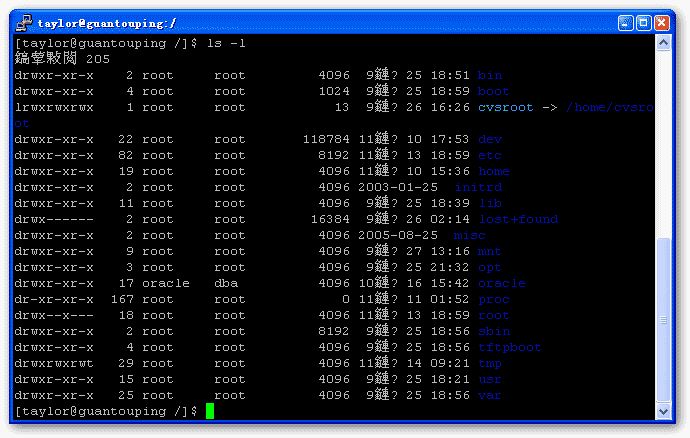Click the 'drwx------' permissions string
690x438 pixels.
[x=54, y=219]
